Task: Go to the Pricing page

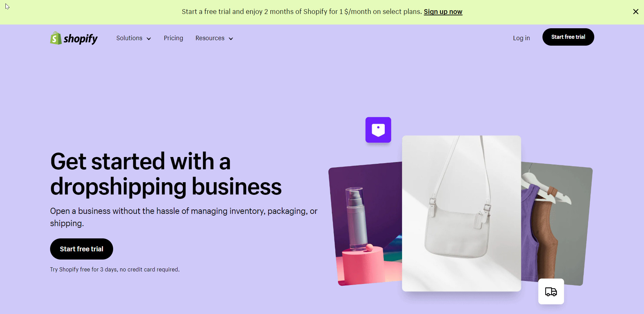Action: tap(173, 38)
